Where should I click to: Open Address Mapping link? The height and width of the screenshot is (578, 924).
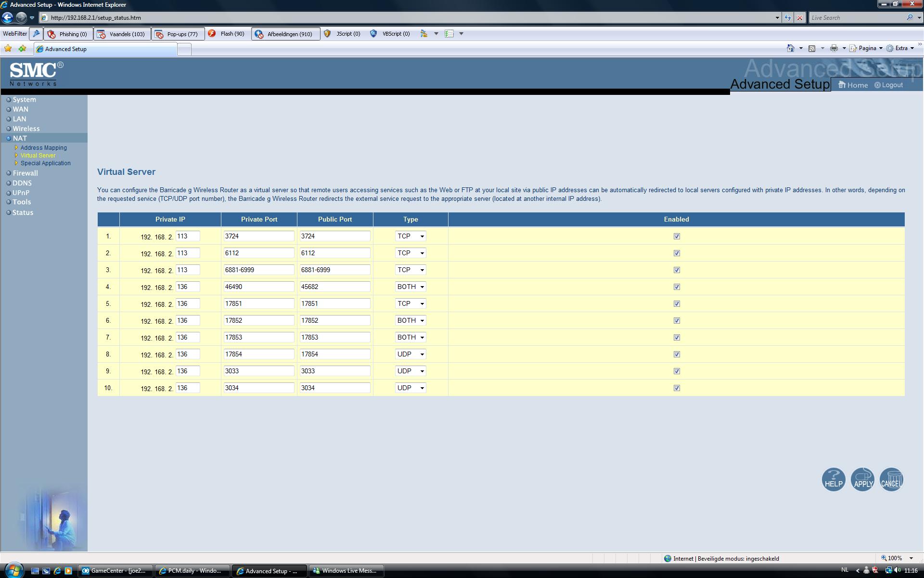[x=43, y=148]
